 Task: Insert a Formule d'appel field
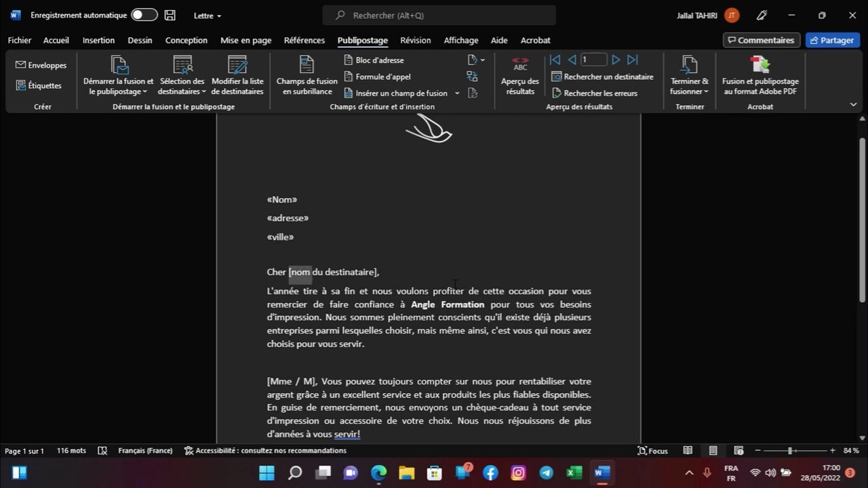(377, 77)
